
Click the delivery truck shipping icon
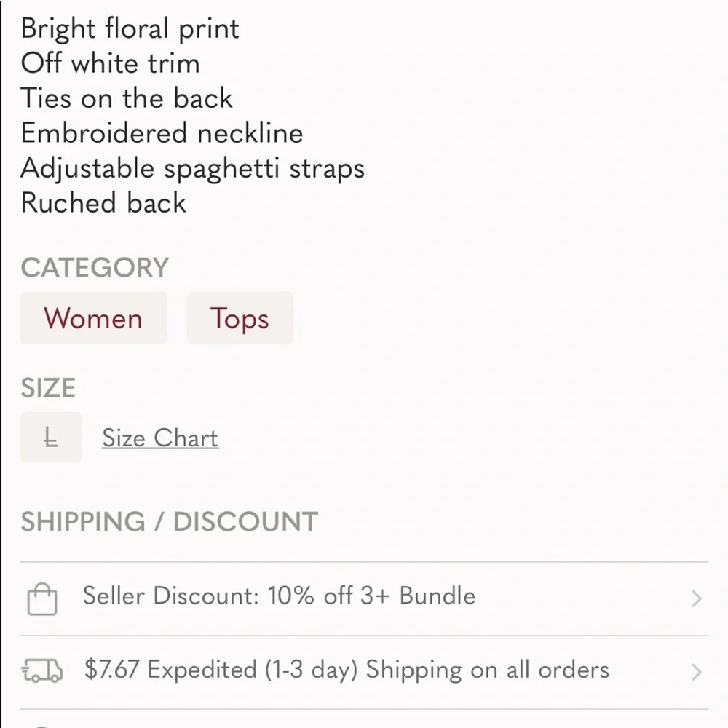[x=41, y=671]
